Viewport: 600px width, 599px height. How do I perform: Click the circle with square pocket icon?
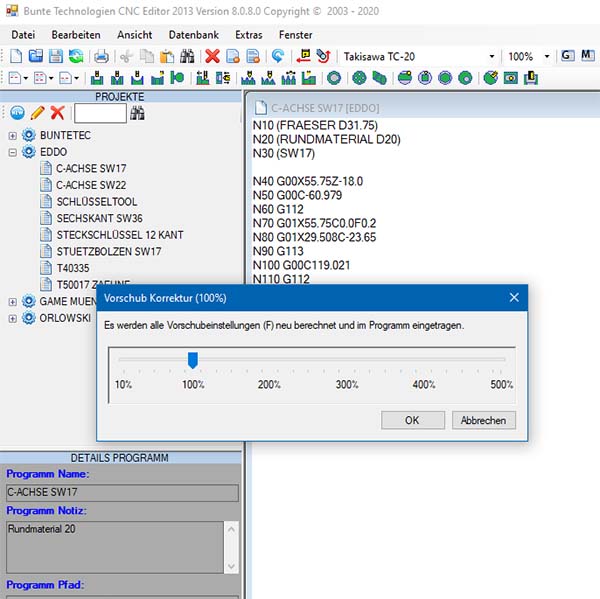pos(425,78)
